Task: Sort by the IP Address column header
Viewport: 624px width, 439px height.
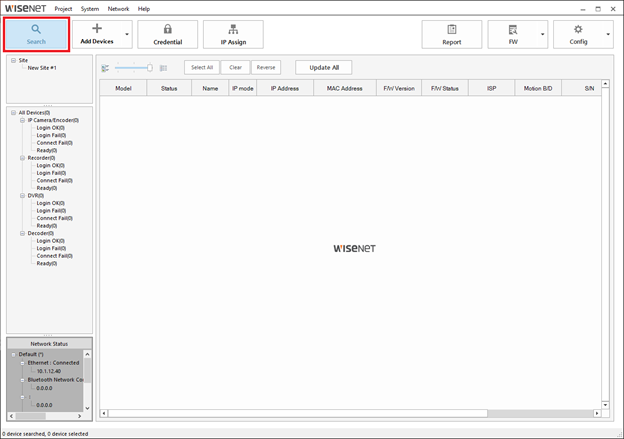Action: (285, 88)
